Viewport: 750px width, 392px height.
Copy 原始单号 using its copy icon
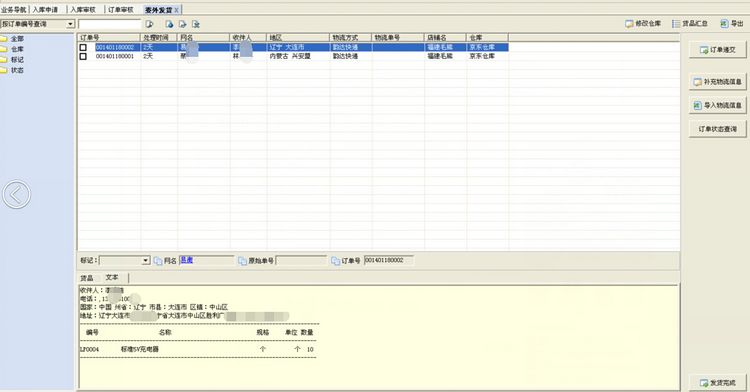(242, 261)
